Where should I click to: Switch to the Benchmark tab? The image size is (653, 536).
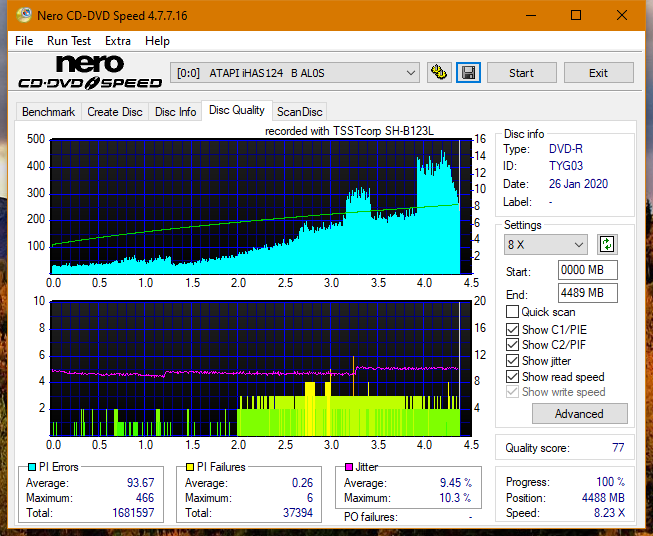pos(49,112)
